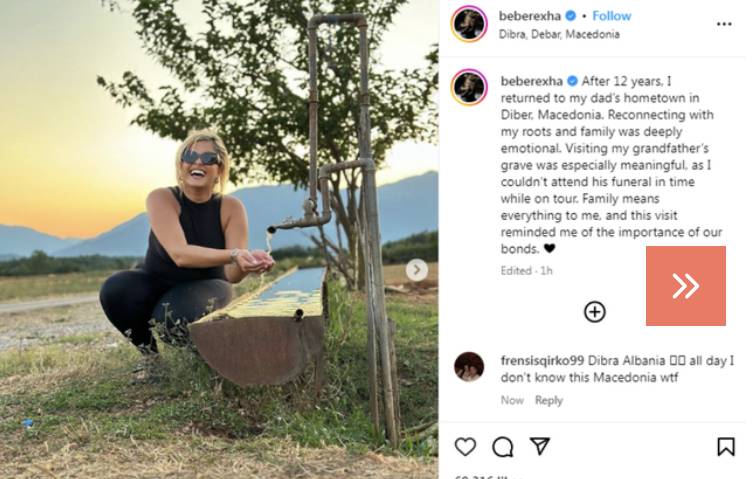Click beberexha avatar beside the caption
Screen dimensions: 752x479
click(469, 87)
